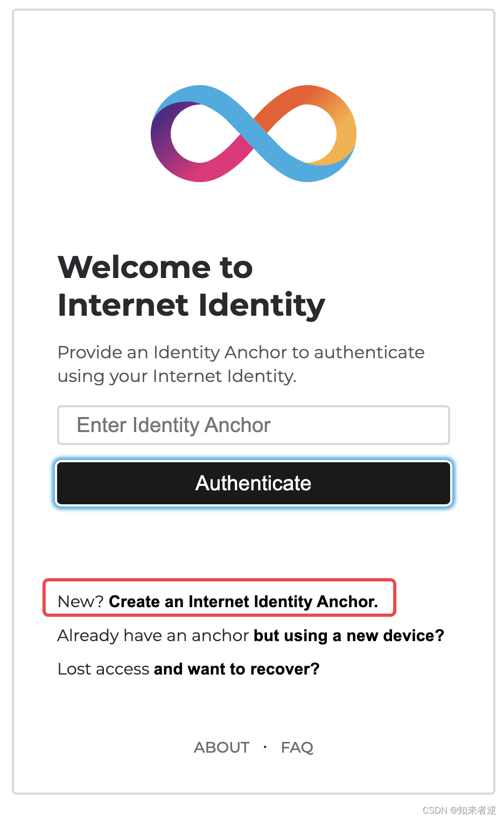Click the 'Internet Identity' heading line
The width and height of the screenshot is (504, 820).
coord(192,305)
